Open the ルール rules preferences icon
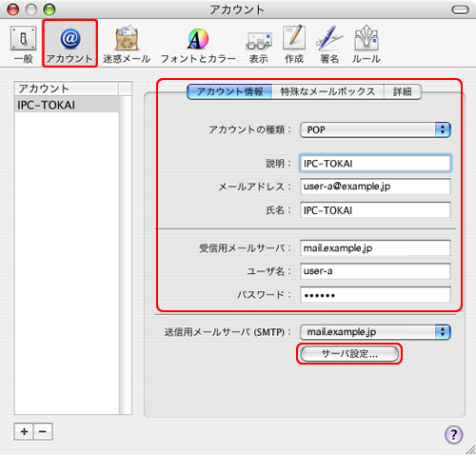The height and width of the screenshot is (455, 476). pos(367,45)
